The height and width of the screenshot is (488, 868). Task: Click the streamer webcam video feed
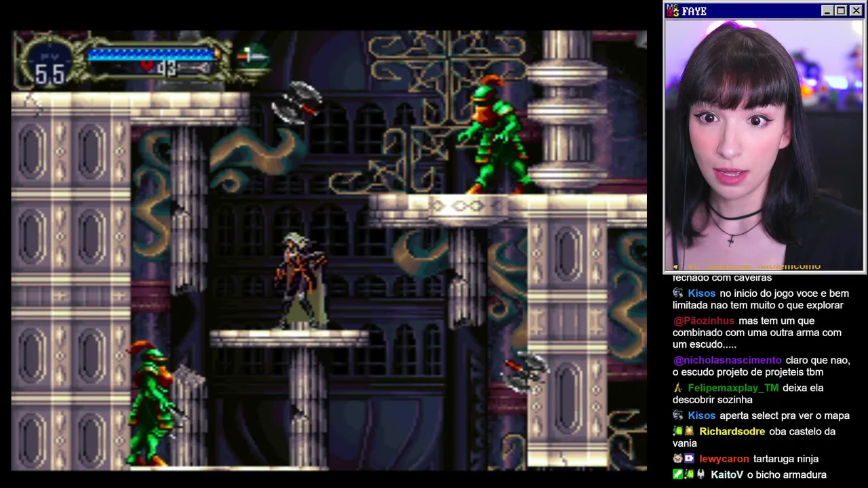[x=764, y=145]
